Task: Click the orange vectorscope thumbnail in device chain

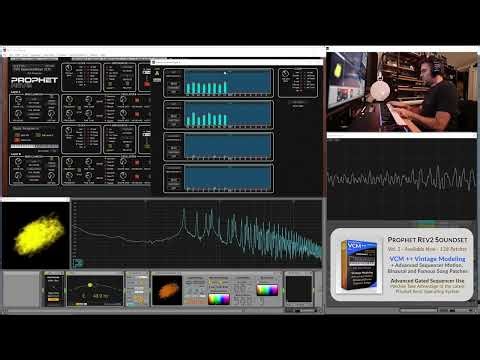Action: pyautogui.click(x=167, y=290)
